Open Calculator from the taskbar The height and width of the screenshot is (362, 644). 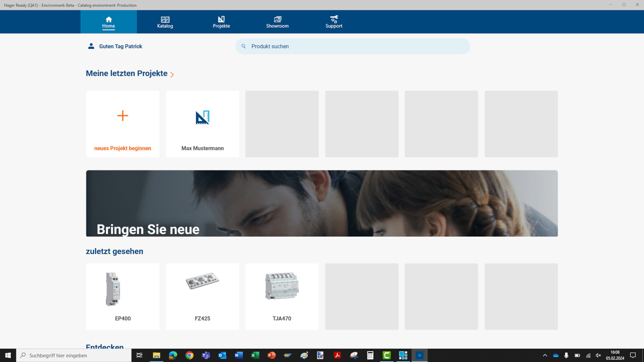click(x=370, y=355)
